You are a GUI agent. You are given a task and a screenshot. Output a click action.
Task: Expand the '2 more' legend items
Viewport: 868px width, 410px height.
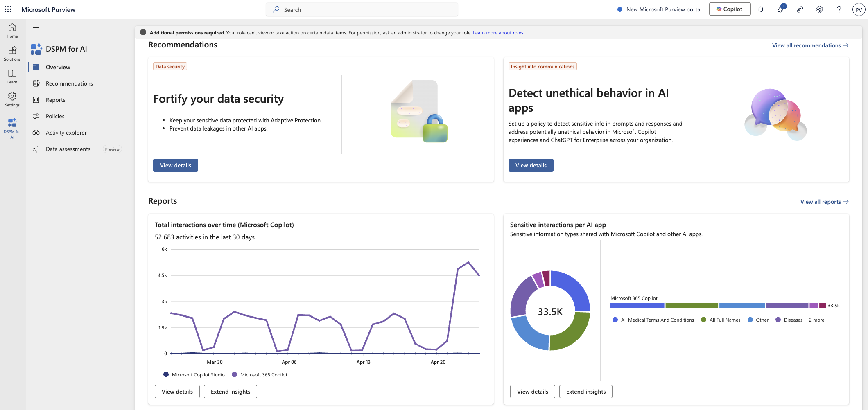[816, 320]
